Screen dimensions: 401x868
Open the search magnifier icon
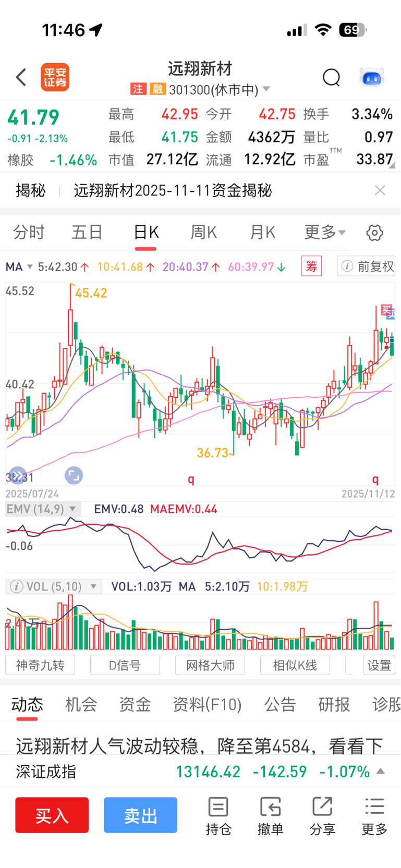[x=331, y=77]
